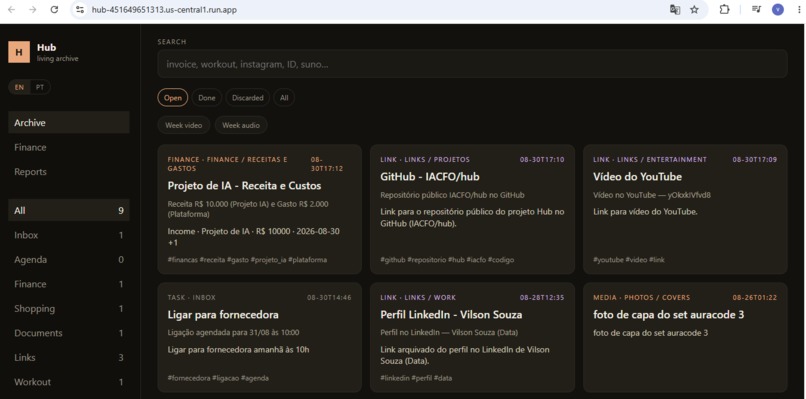Click the #financas tag
Viewport: 806px width, 399px height.
tap(182, 260)
